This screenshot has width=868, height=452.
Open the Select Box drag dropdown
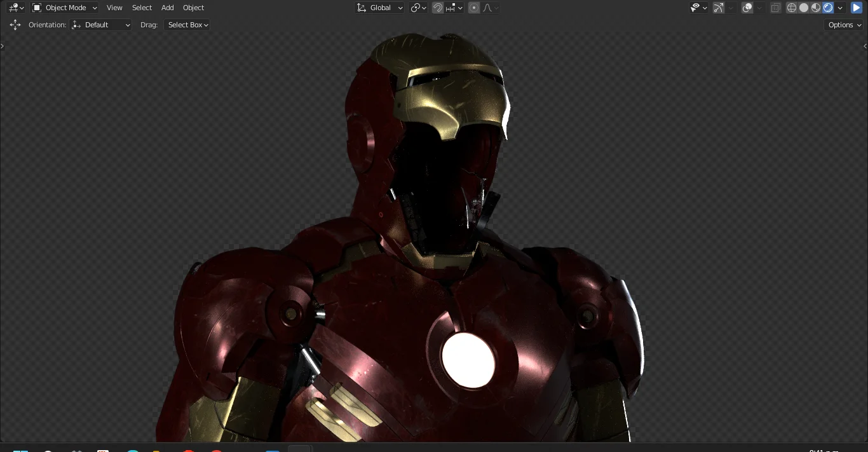point(187,25)
